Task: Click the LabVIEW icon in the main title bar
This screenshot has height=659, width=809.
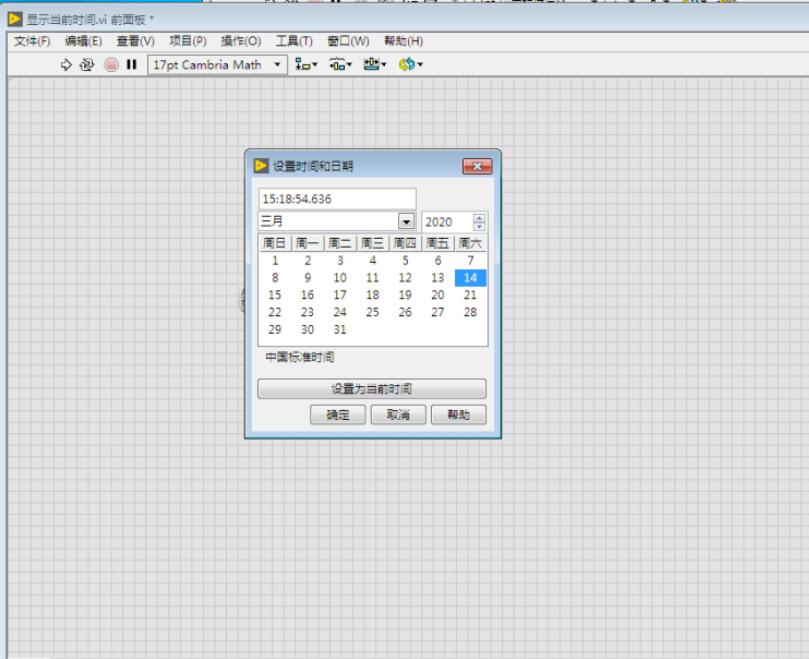Action: [15, 20]
